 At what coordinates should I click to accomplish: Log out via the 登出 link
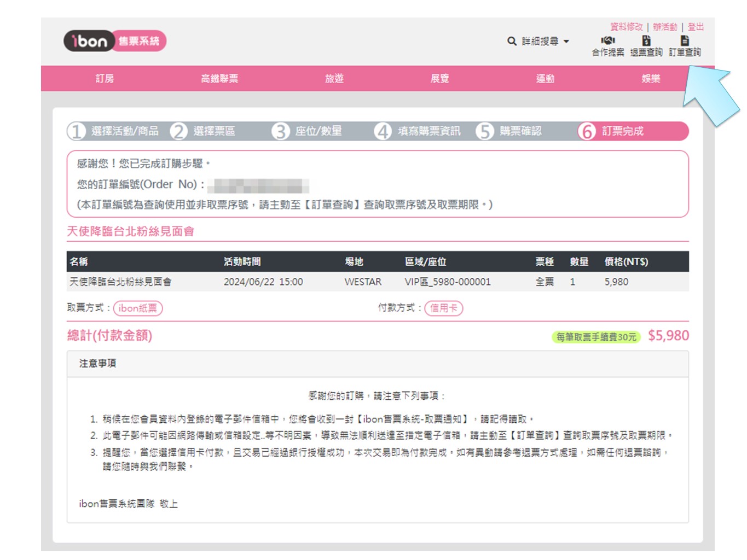click(696, 27)
